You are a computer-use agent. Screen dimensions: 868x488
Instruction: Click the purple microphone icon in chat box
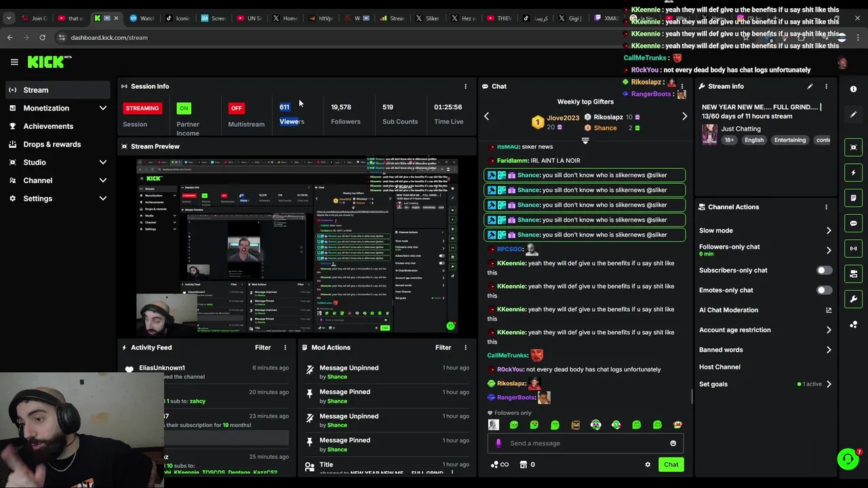(x=498, y=443)
